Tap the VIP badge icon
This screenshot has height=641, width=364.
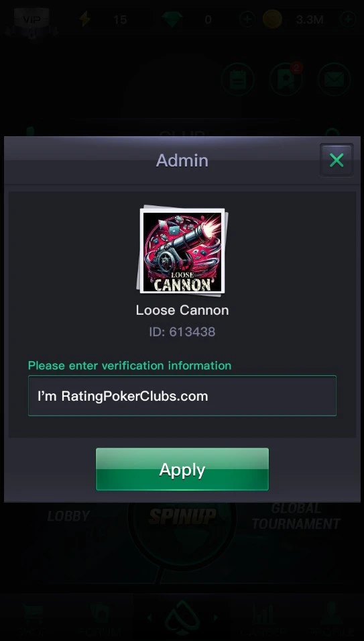[x=32, y=19]
